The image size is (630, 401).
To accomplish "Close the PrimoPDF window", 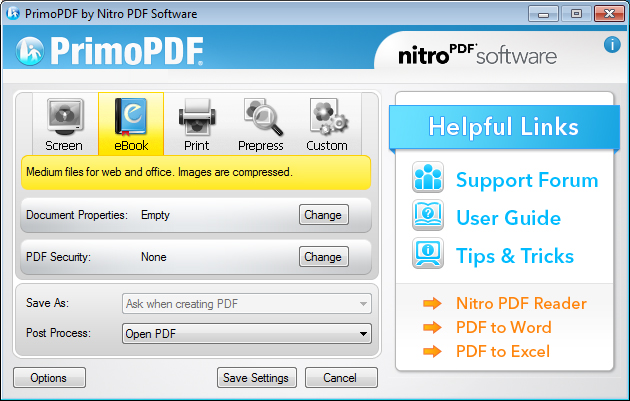I will [609, 14].
